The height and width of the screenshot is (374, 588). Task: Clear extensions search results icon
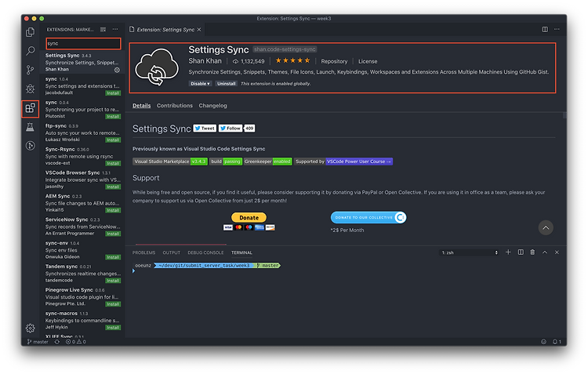[103, 30]
